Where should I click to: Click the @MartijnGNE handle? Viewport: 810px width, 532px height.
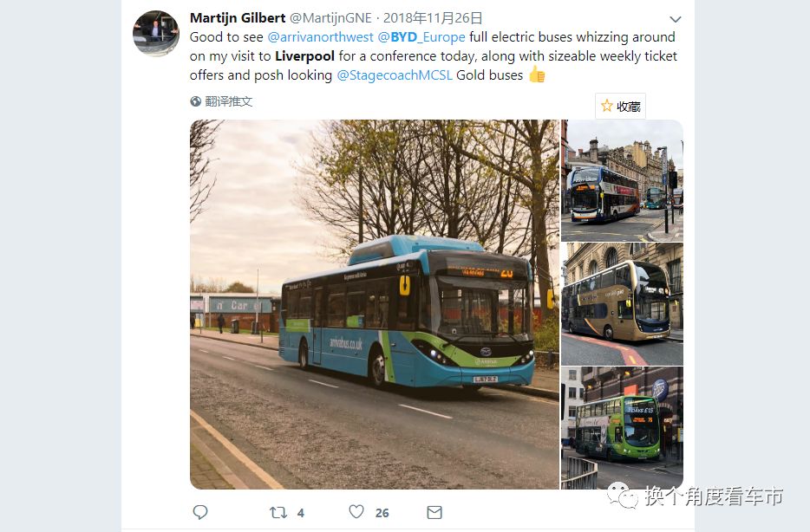coord(330,18)
